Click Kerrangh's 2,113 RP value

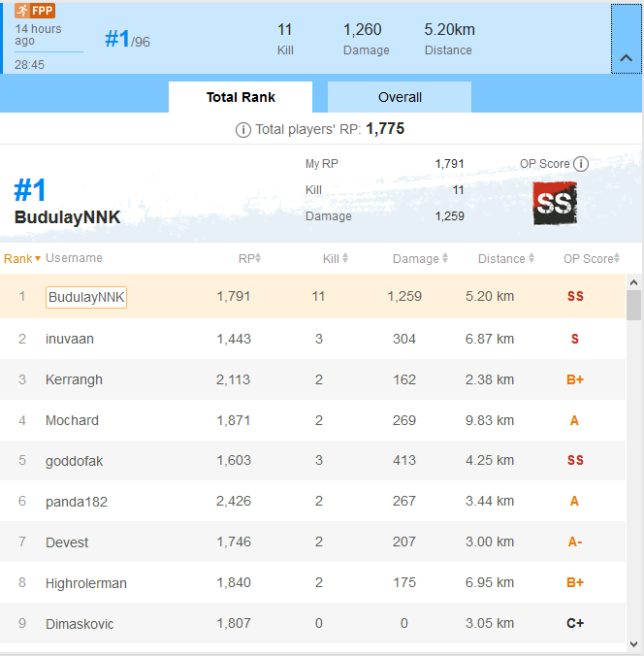tap(233, 379)
